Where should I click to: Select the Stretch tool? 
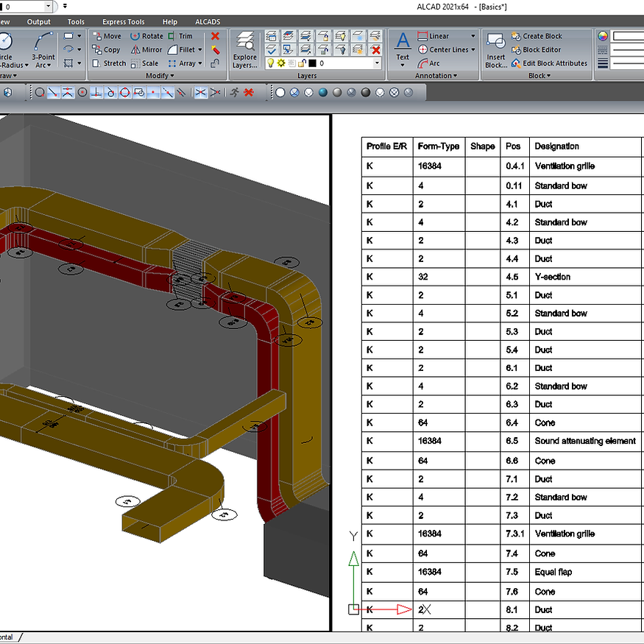109,63
